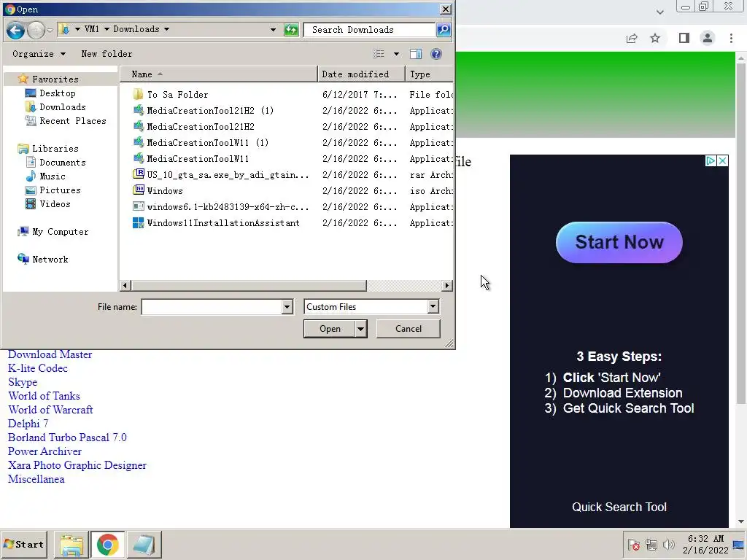The width and height of the screenshot is (747, 560).
Task: Toggle Chrome side panel icon
Action: pos(684,38)
